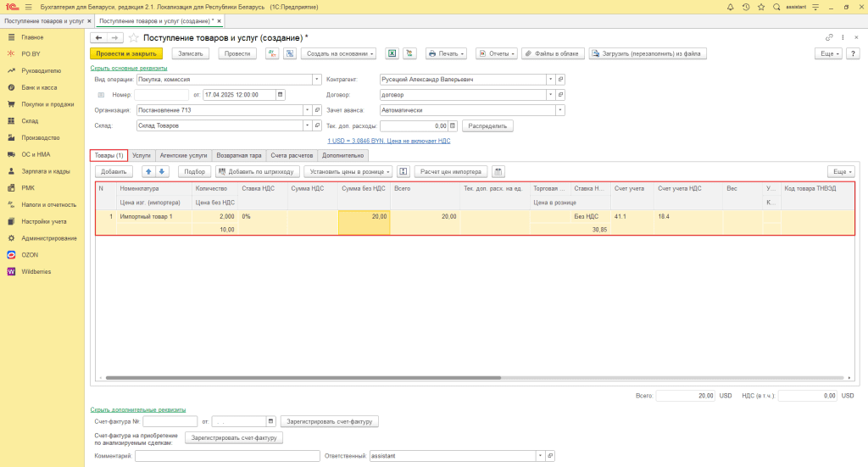Open notifications bell in title bar
This screenshot has height=467, width=868.
(730, 7)
